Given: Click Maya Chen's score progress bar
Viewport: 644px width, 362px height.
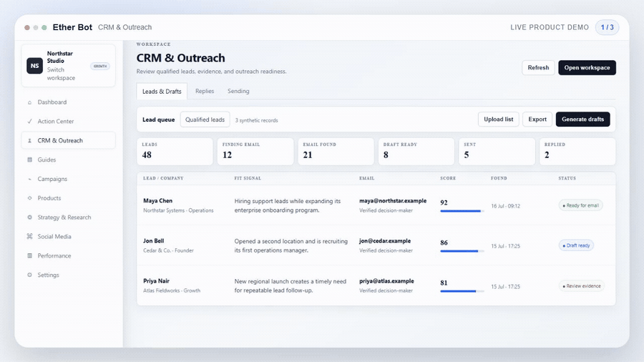Looking at the screenshot, I should pyautogui.click(x=462, y=211).
